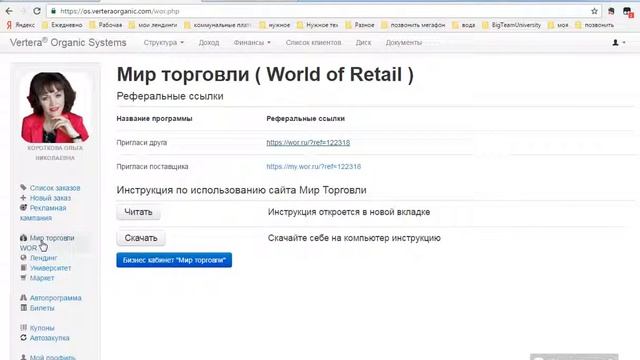Click the refresh icon beside Автозакупка
Viewport: 640px width, 360px height.
[x=23, y=338]
